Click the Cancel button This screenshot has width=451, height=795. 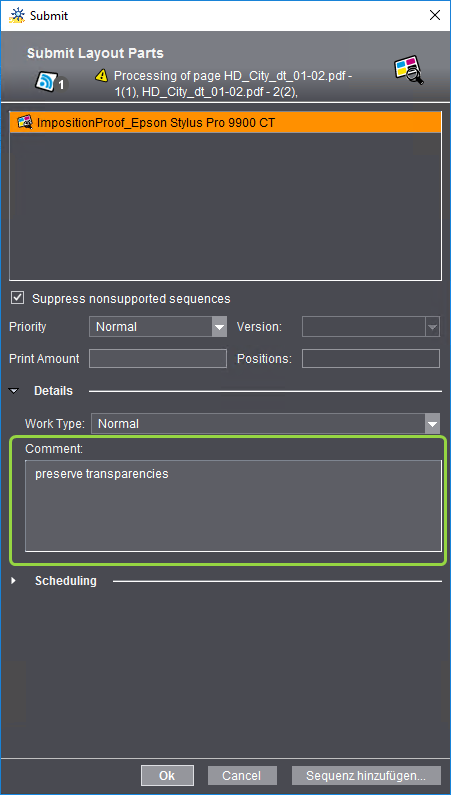point(242,776)
